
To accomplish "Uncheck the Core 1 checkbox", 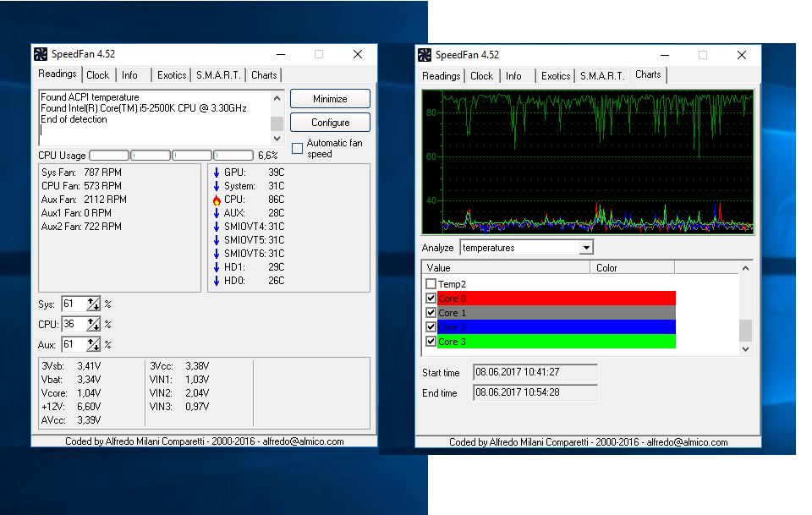I will coord(431,313).
